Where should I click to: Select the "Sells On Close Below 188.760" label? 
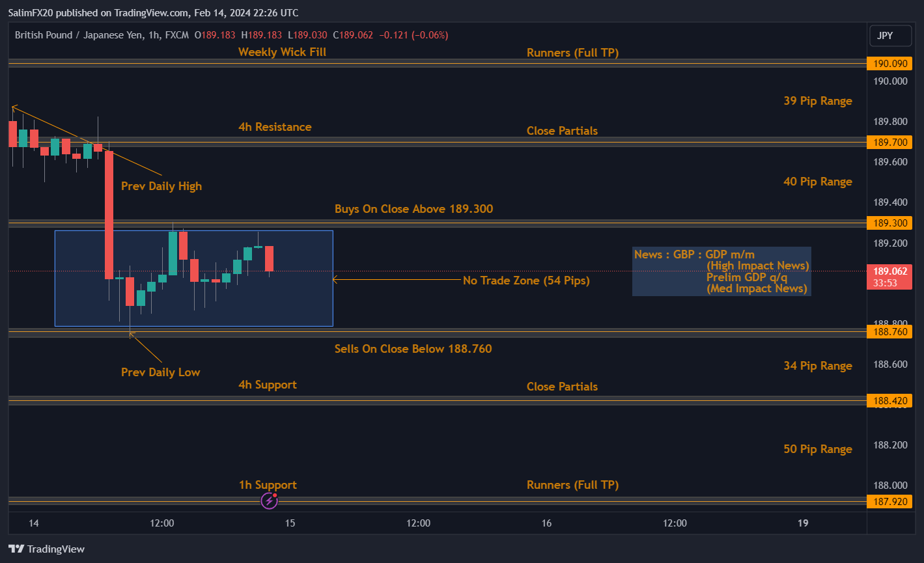[x=413, y=349]
